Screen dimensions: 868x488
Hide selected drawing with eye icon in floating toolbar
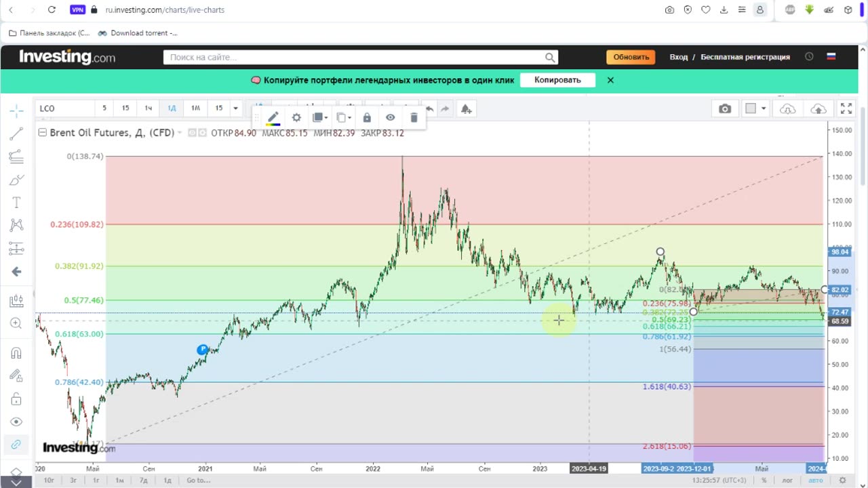(391, 117)
